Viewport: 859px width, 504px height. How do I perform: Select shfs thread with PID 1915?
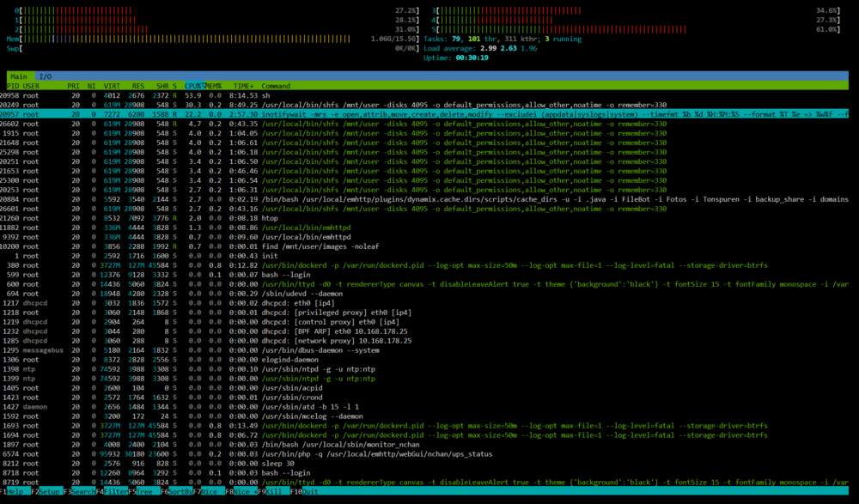(424, 133)
